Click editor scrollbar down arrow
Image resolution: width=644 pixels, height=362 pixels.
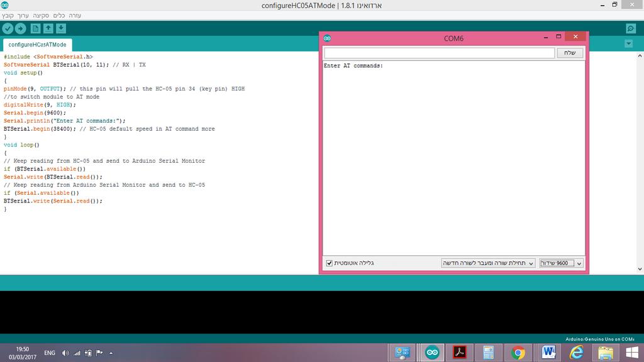640,269
